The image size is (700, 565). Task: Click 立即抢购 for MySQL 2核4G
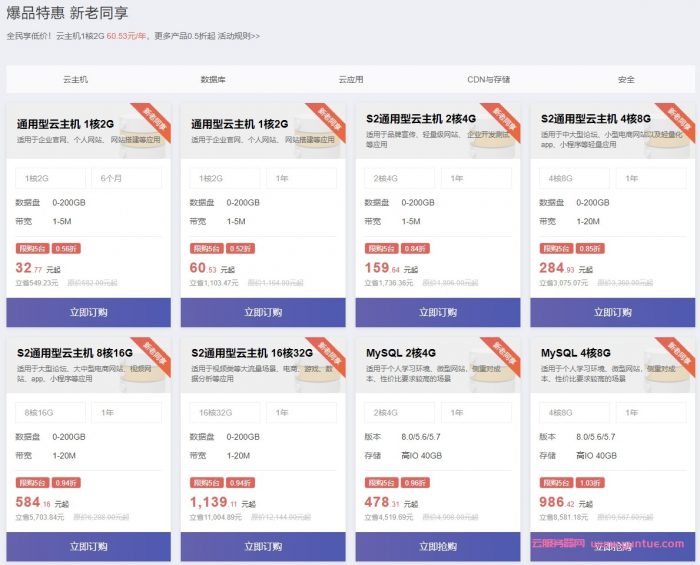(437, 546)
